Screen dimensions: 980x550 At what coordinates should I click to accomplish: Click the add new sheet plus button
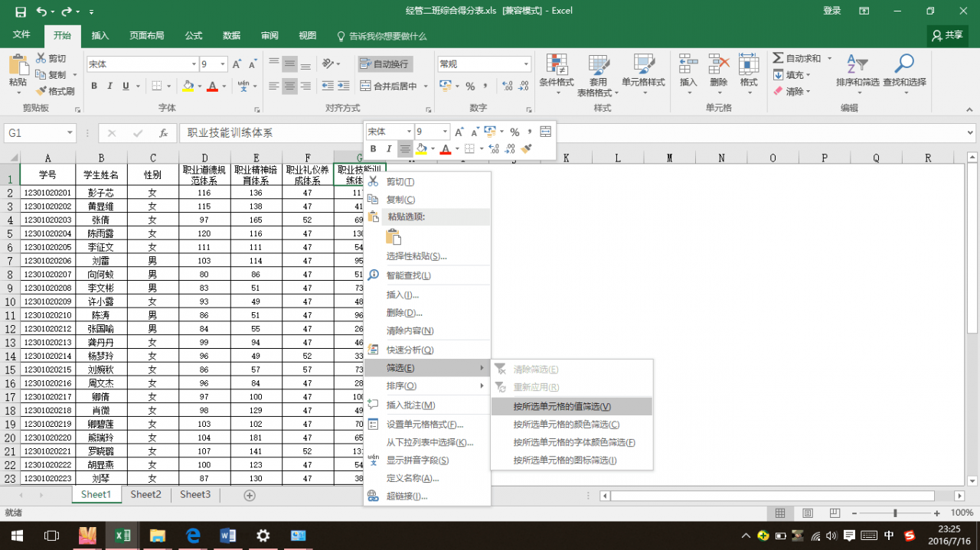[249, 496]
